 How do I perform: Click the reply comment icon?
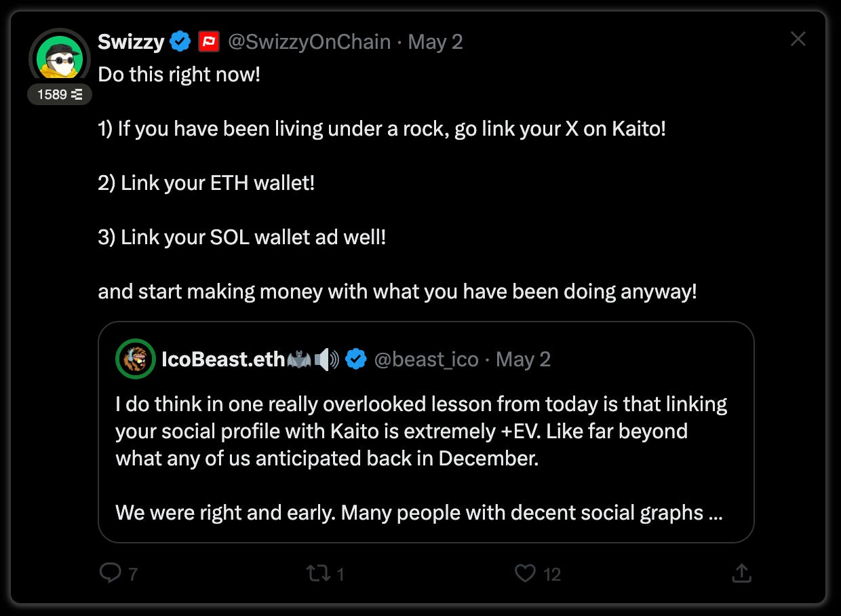pos(110,574)
